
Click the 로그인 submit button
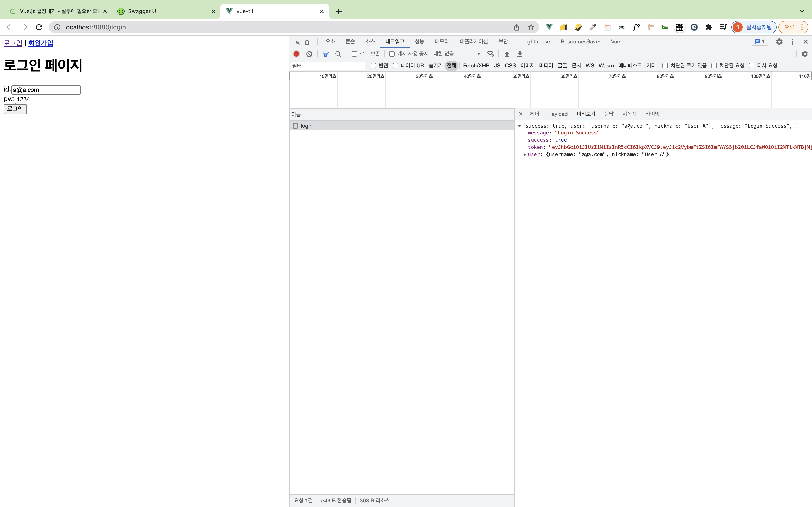15,109
